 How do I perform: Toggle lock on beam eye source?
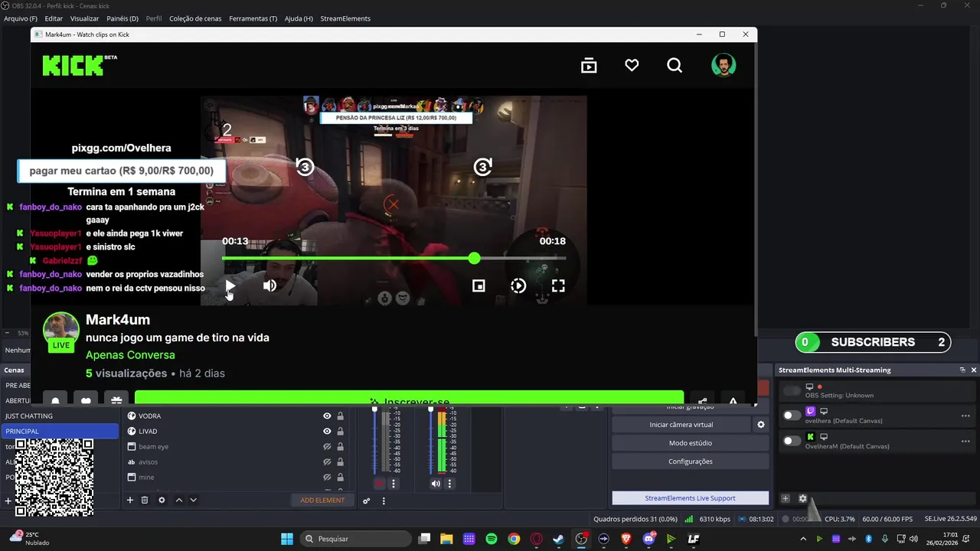(x=340, y=446)
